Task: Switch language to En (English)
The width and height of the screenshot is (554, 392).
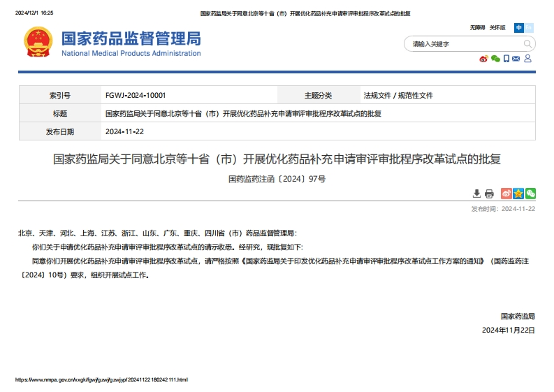Action: coord(529,28)
